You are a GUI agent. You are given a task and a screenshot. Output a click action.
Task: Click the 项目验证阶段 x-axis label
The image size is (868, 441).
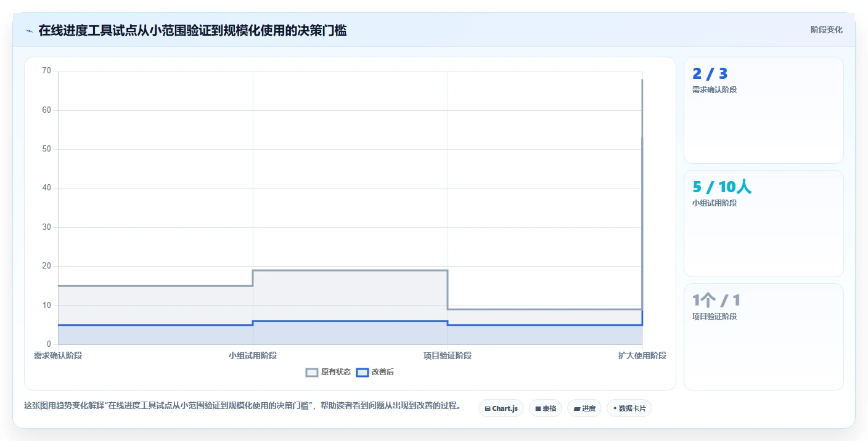448,355
